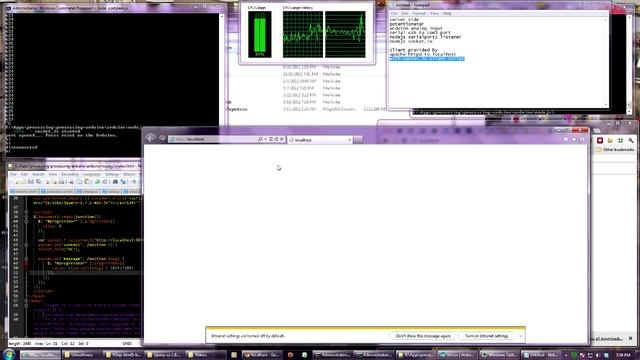Open a new tab in Internet Explorer

click(x=358, y=140)
